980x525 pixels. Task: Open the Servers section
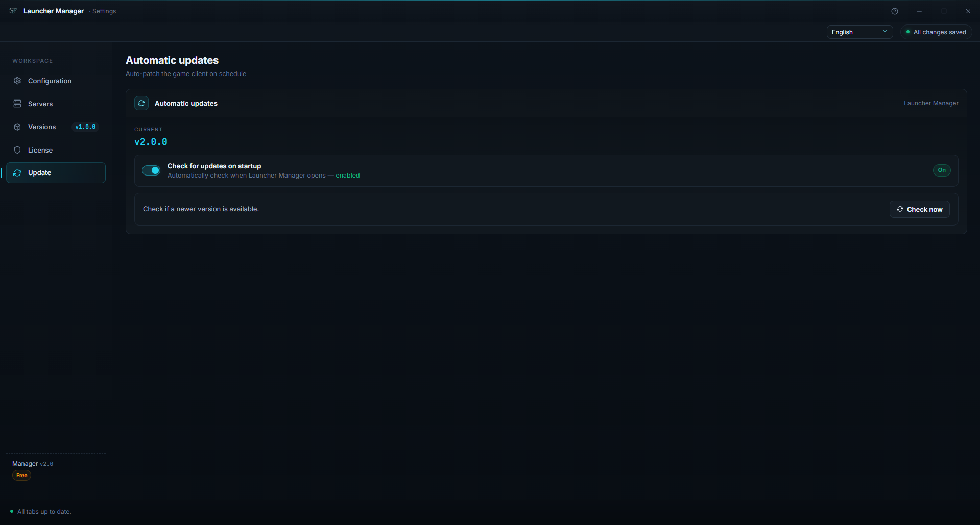coord(56,104)
